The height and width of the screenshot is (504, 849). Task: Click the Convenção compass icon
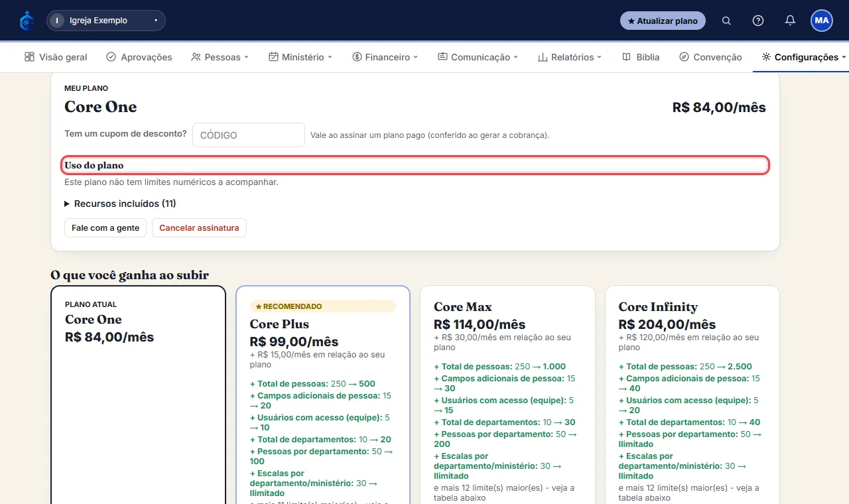pos(684,57)
